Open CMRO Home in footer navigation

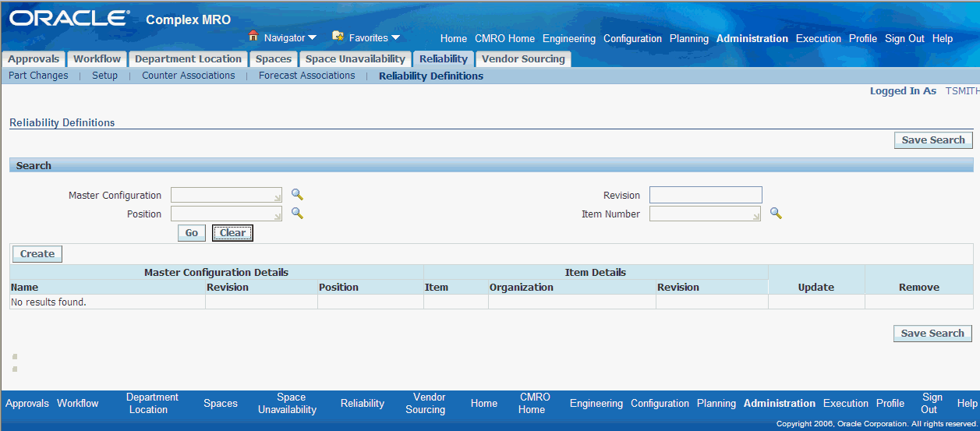pos(534,404)
